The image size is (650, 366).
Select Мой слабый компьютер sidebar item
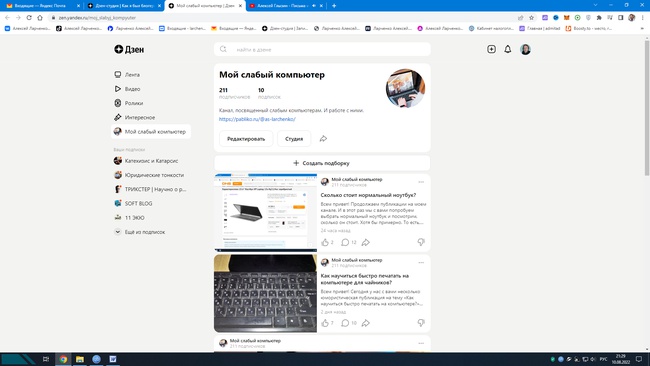(x=150, y=131)
